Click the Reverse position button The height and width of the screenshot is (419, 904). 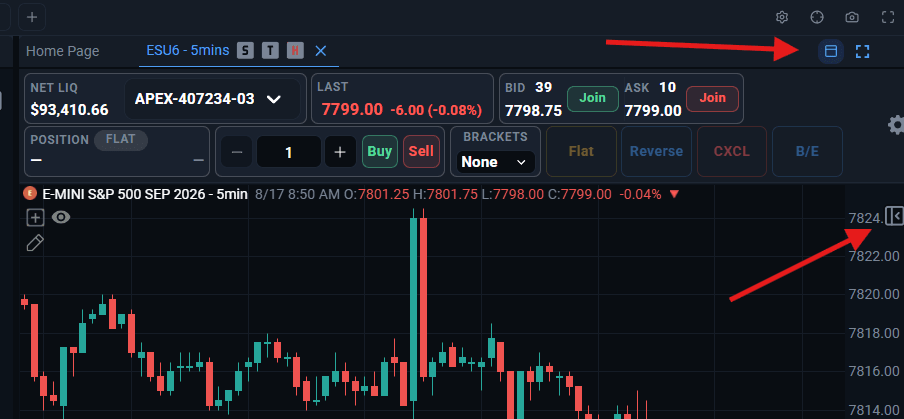coord(656,152)
